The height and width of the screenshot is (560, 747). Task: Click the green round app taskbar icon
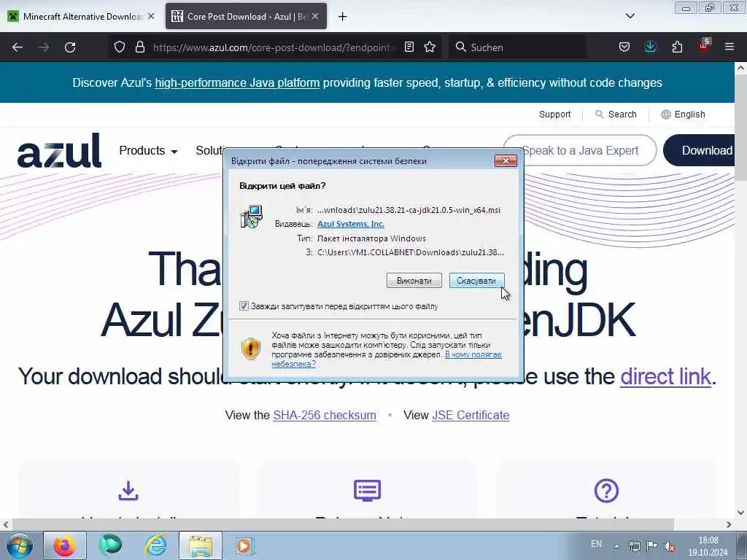coord(110,545)
